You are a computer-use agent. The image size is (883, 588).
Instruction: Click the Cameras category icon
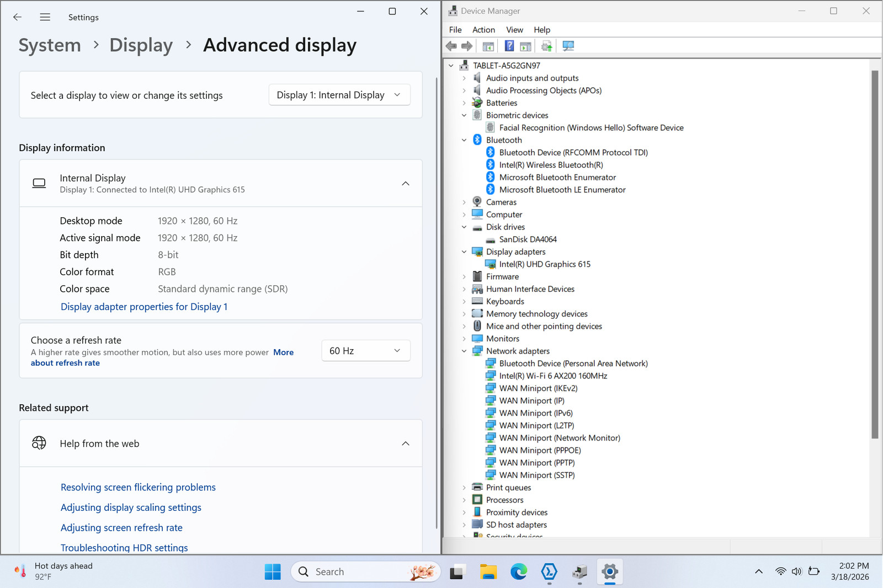[477, 202]
